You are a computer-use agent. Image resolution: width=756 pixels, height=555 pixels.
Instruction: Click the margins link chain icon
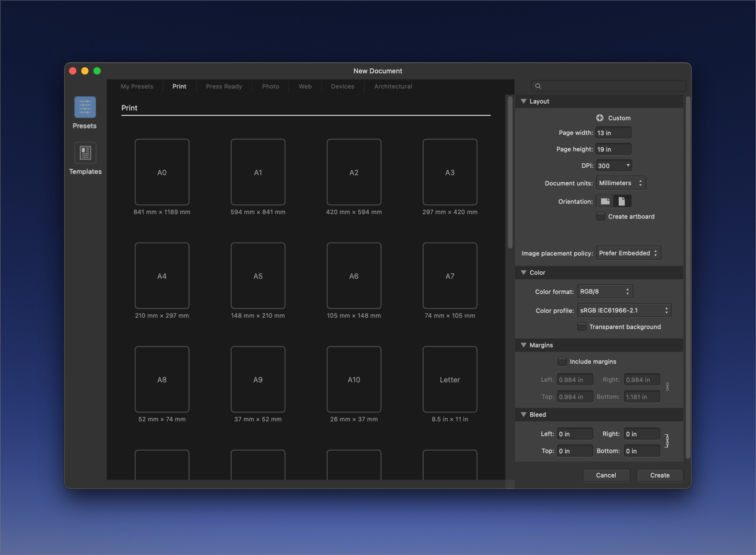pyautogui.click(x=668, y=387)
